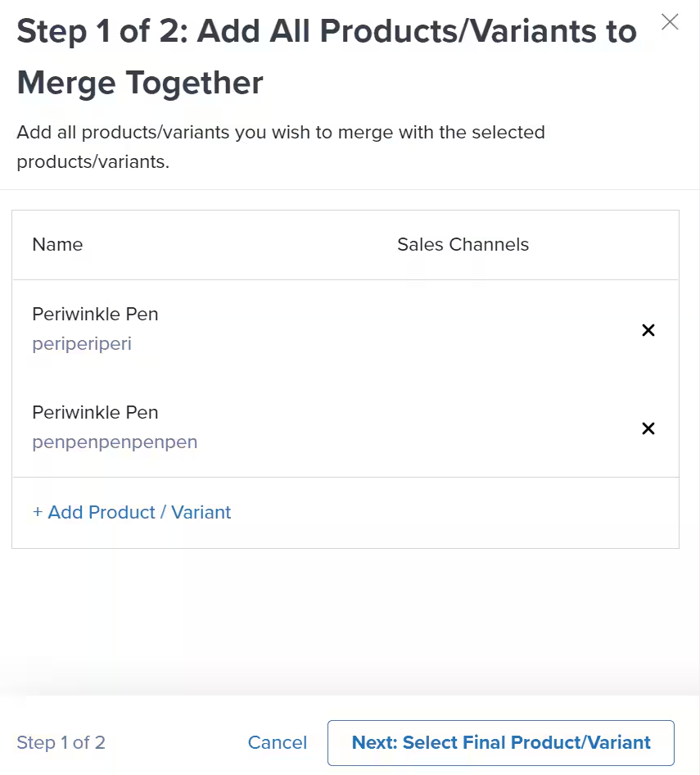The height and width of the screenshot is (775, 700).
Task: Click Next: Select Final Product/Variant
Action: tap(501, 742)
